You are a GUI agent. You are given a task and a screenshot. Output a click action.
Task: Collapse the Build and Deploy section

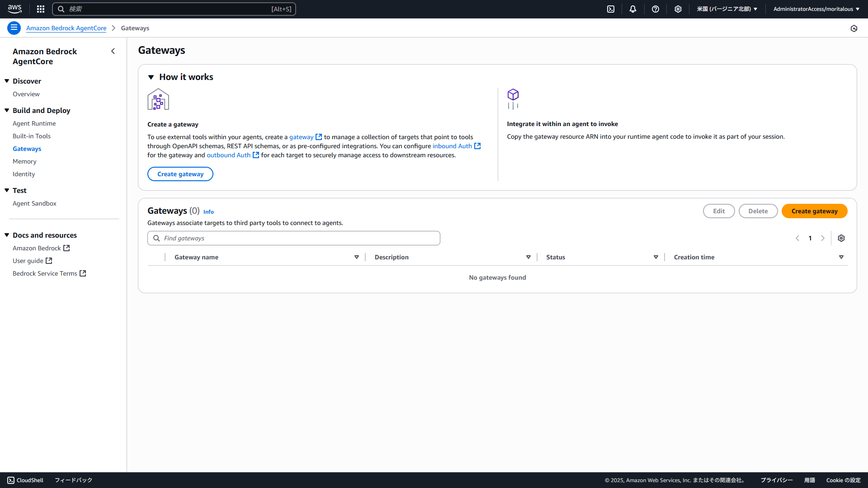pyautogui.click(x=7, y=110)
